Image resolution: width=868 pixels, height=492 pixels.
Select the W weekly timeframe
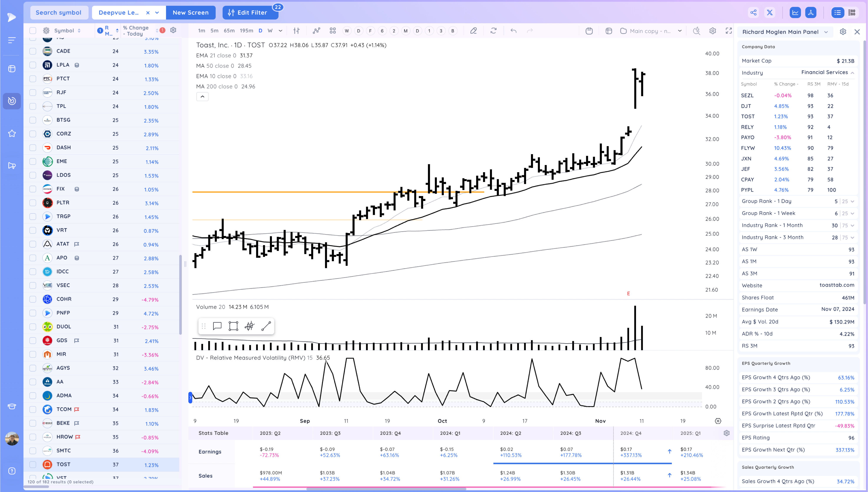point(270,31)
